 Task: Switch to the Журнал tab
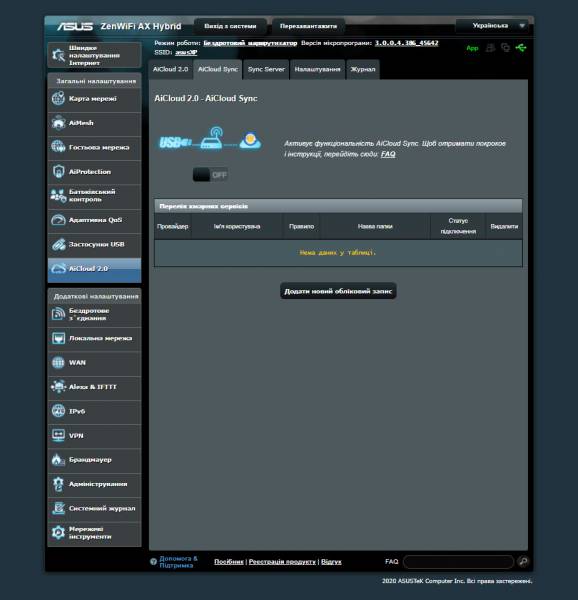363,69
